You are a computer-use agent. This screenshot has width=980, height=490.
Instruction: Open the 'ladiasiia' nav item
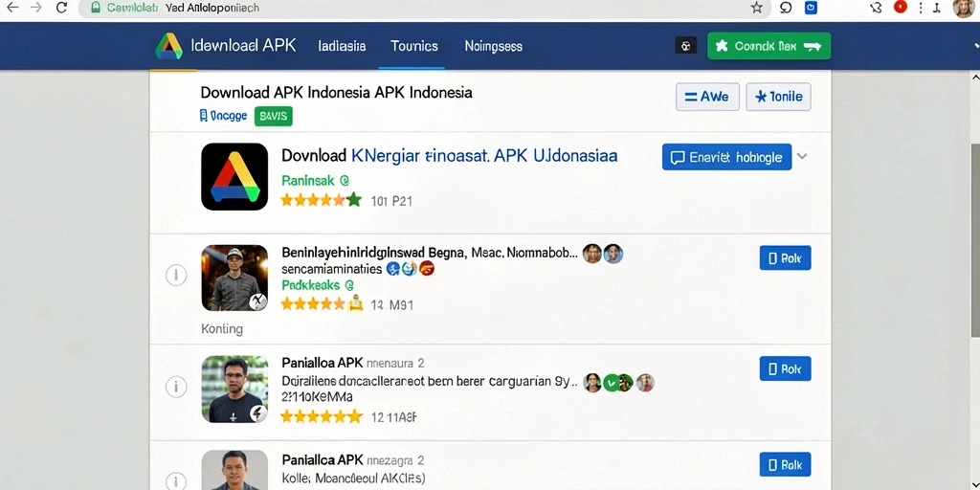pos(342,46)
